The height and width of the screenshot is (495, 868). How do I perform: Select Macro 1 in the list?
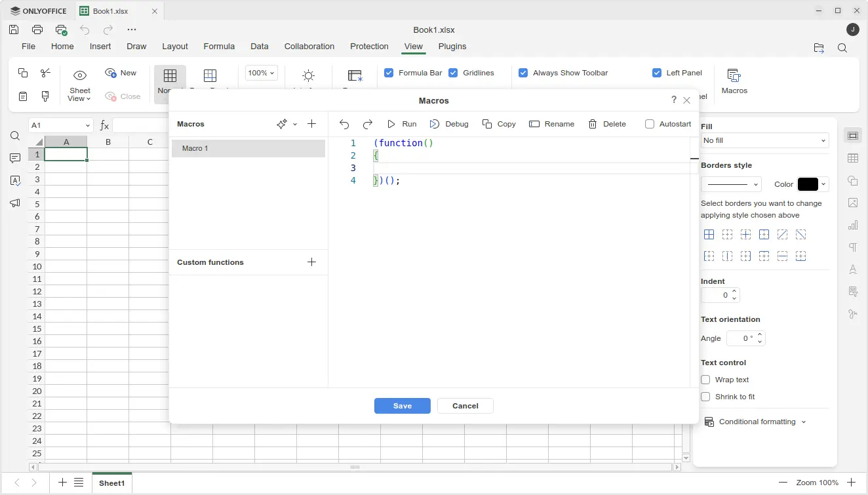click(x=248, y=148)
